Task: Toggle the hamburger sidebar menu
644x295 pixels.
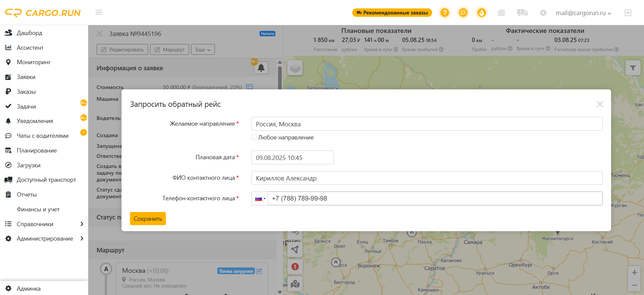Action: pos(98,12)
